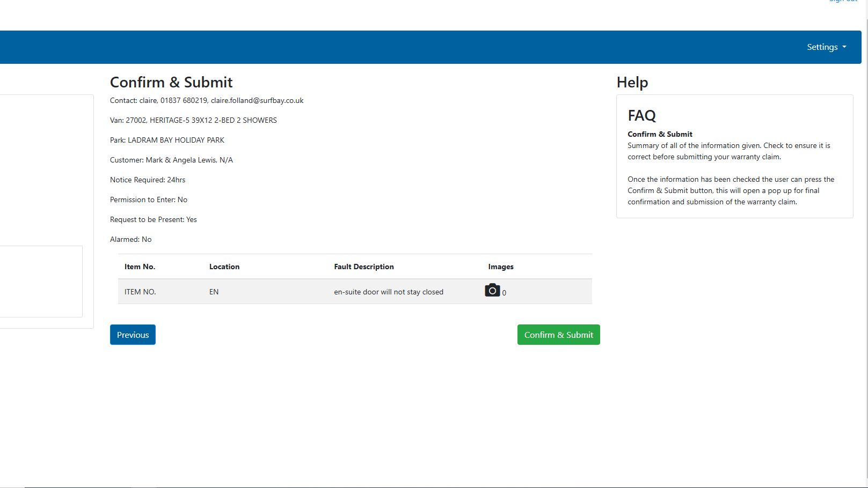Click the bold Confirm & Submit FAQ subheading
The image size is (868, 488).
pos(660,134)
